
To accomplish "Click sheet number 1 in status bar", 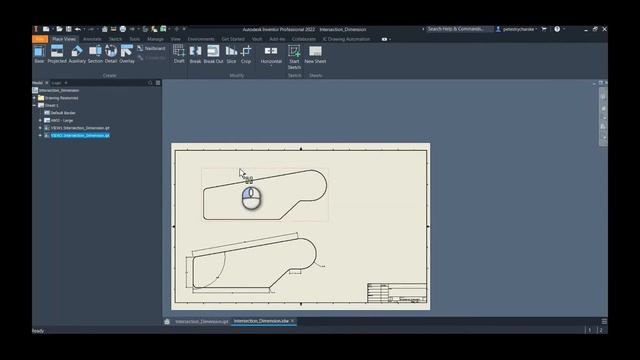I will (x=590, y=330).
